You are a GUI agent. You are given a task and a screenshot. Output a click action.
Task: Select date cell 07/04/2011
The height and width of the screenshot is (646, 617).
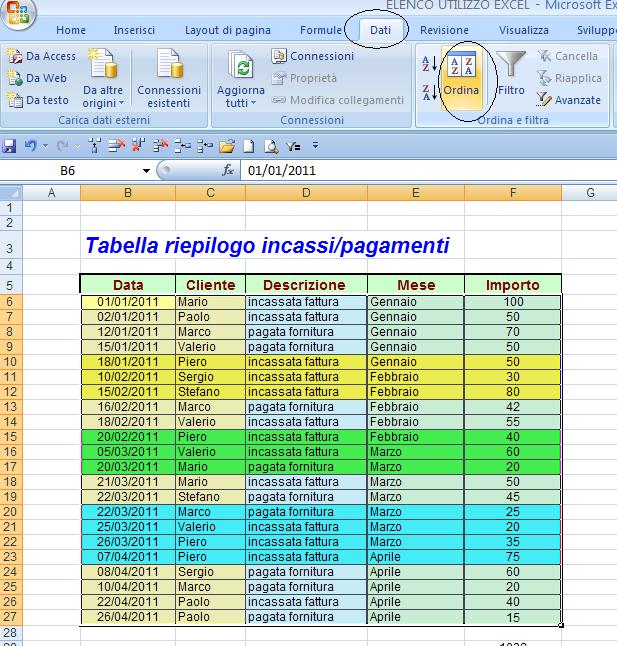click(x=128, y=557)
